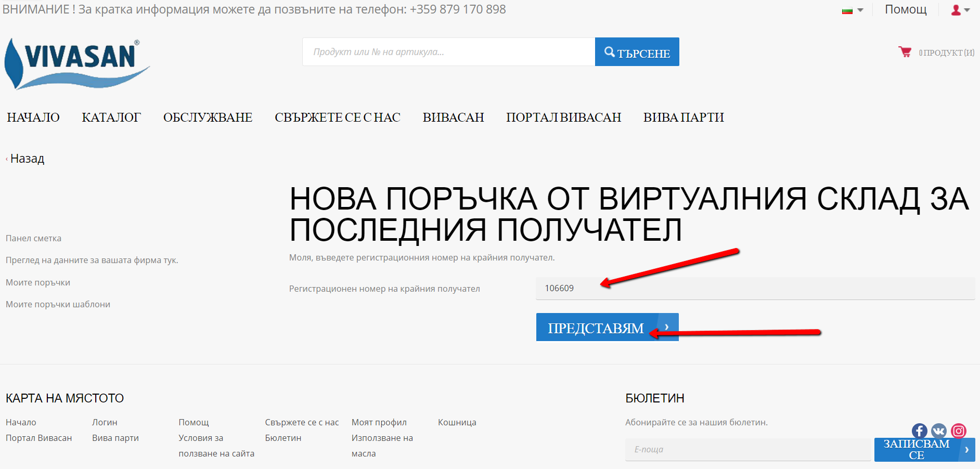Open the shopping cart icon
Viewport: 980px width, 469px height.
click(905, 52)
